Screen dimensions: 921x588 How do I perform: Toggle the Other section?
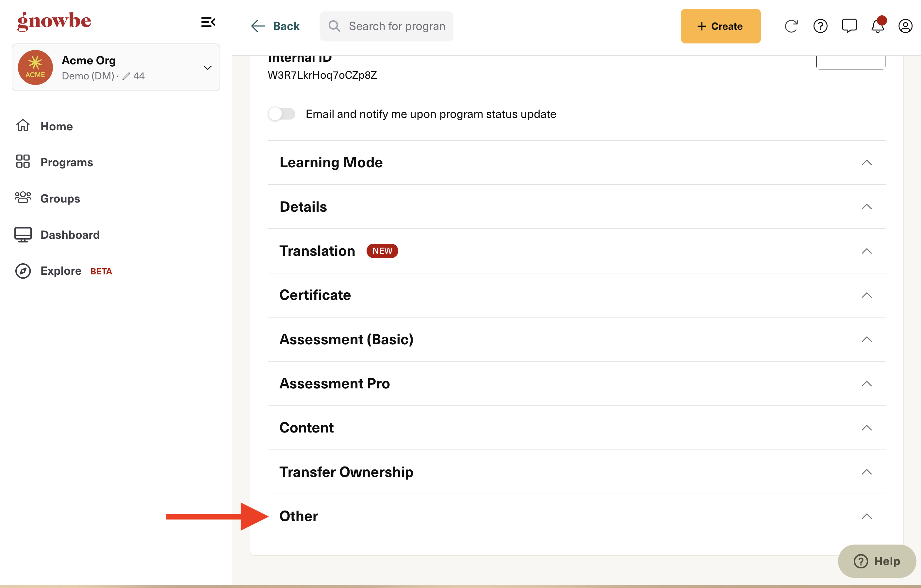pyautogui.click(x=576, y=516)
